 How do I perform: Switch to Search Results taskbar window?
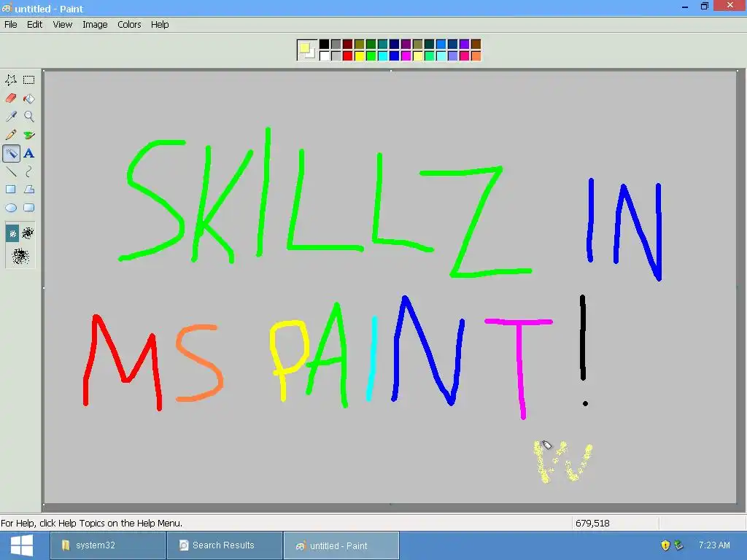point(225,545)
